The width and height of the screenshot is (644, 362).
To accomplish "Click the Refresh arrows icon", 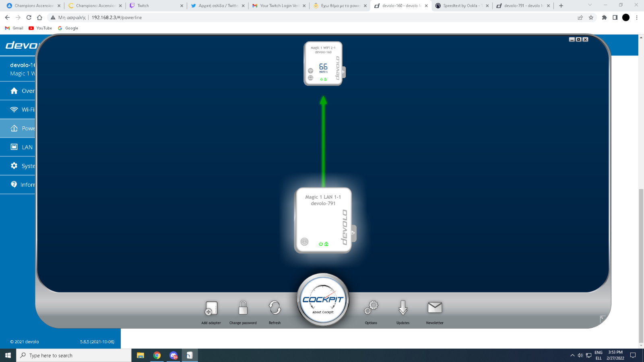I will pyautogui.click(x=275, y=308).
